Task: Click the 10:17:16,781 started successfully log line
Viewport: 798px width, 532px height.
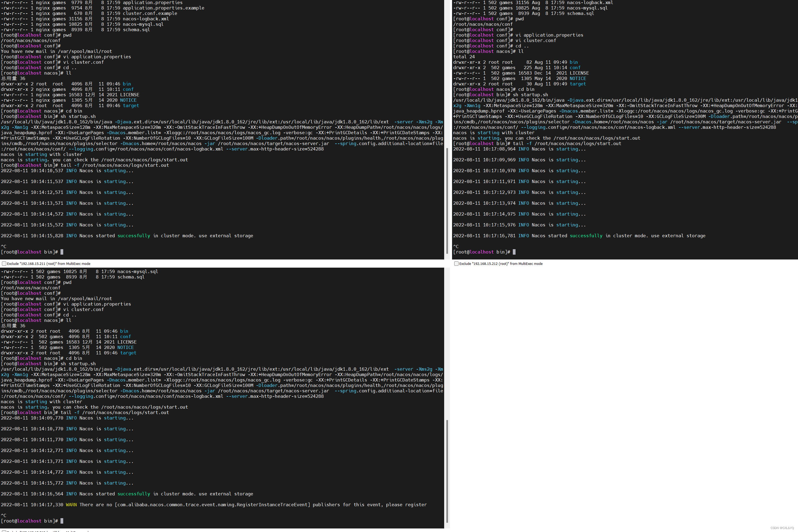Action: [579, 236]
